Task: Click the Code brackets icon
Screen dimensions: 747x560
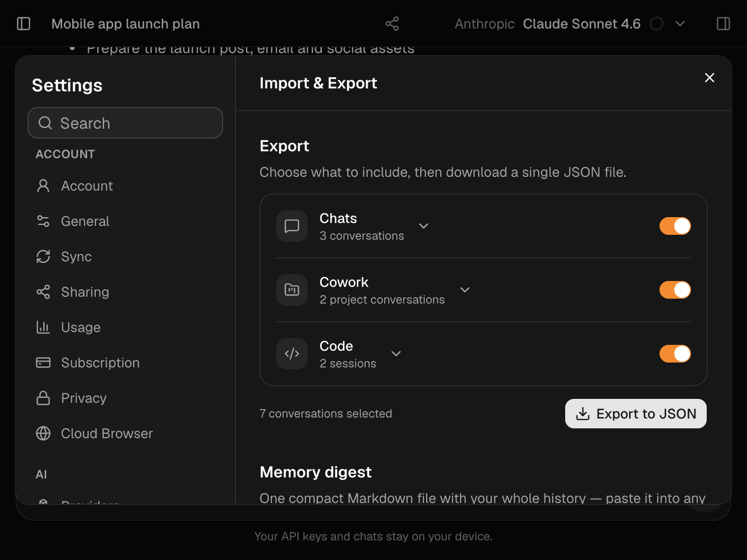Action: tap(292, 354)
